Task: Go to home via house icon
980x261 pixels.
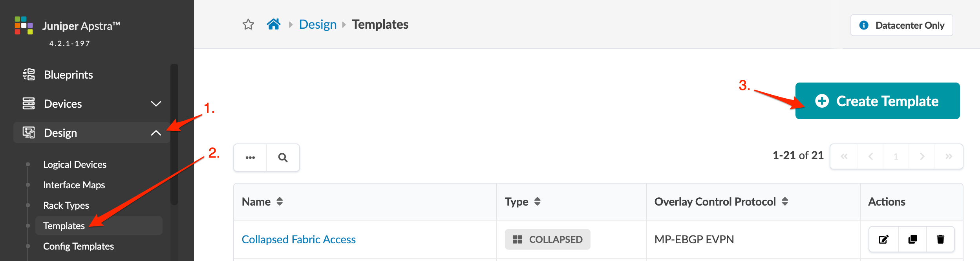Action: tap(274, 24)
